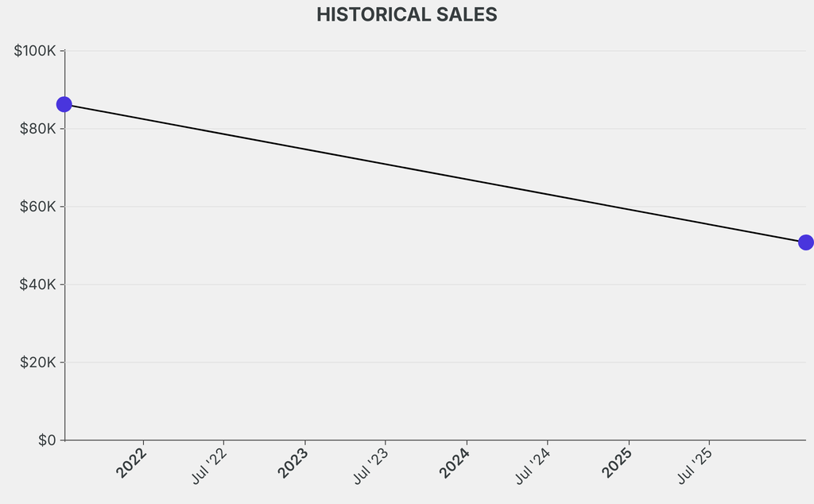Click the 2025 x-axis label
The image size is (814, 504).
click(617, 463)
